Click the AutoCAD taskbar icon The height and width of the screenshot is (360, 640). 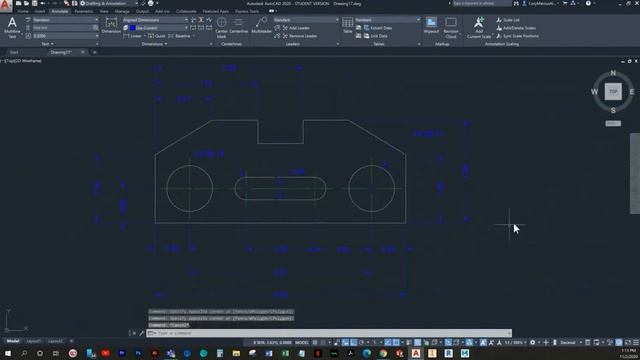pos(416,353)
